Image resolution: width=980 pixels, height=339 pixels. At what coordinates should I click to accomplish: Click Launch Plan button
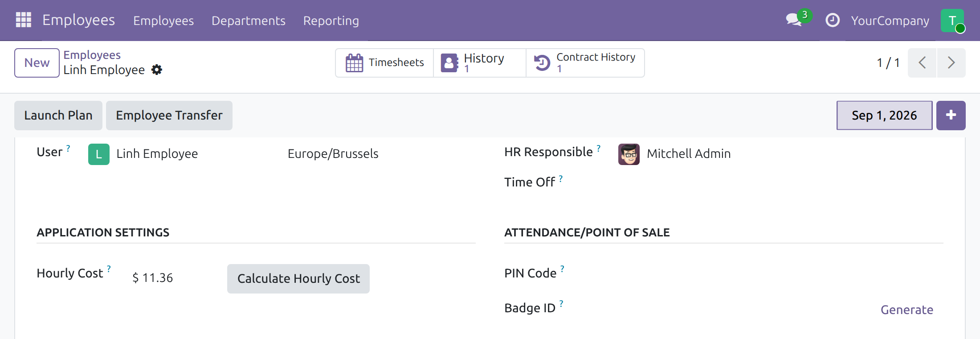click(58, 116)
